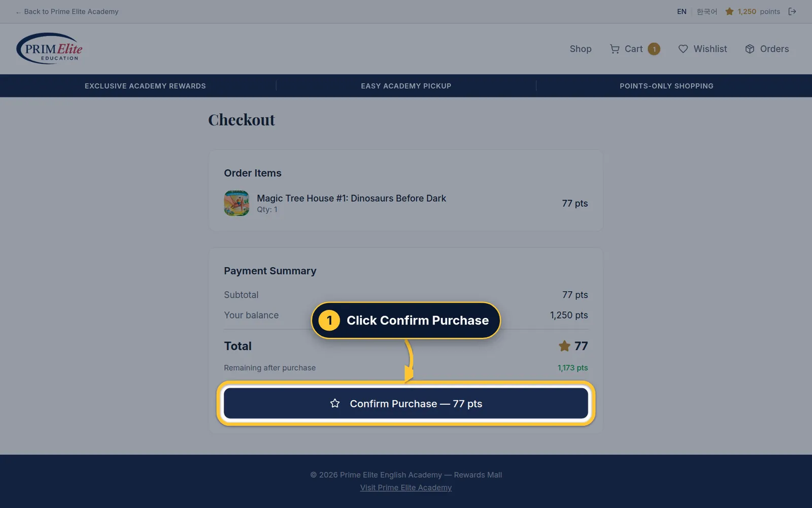Switch language to 한국어
Viewport: 812px width, 508px height.
[x=706, y=11]
